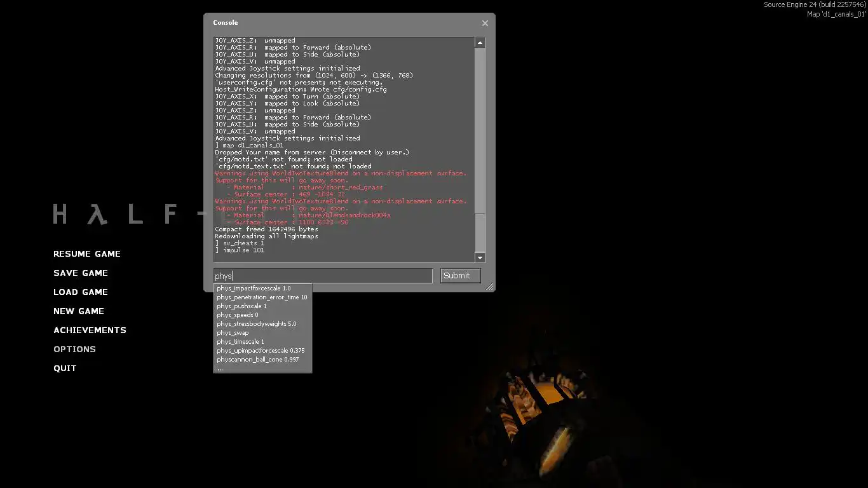This screenshot has width=868, height=488.
Task: Open LOAD GAME menu option
Action: (81, 292)
